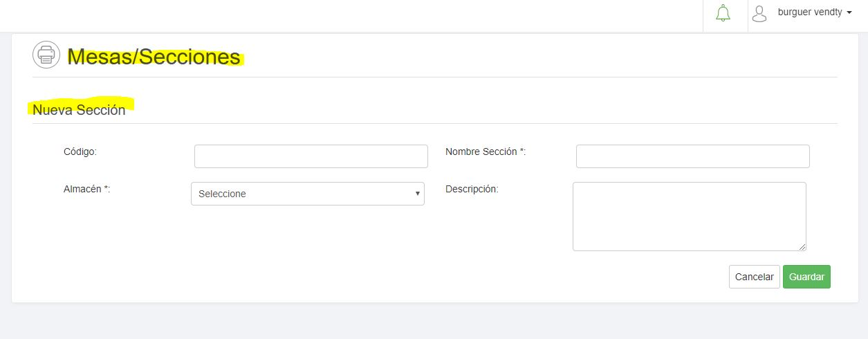Click the Seleccione placeholder text
This screenshot has height=339, width=868.
coord(222,194)
